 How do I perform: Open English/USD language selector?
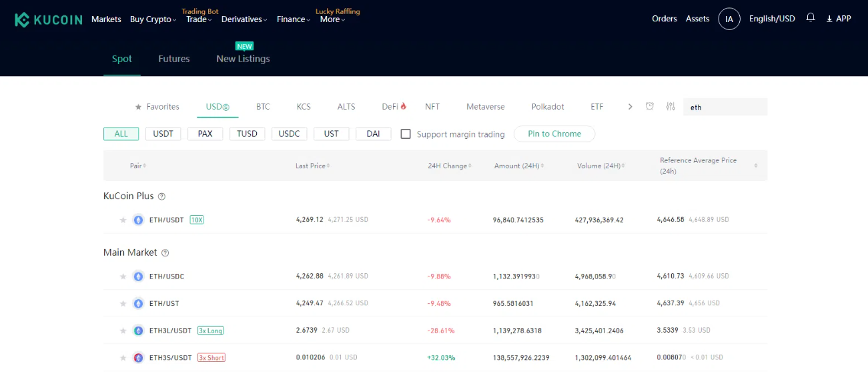(x=772, y=19)
